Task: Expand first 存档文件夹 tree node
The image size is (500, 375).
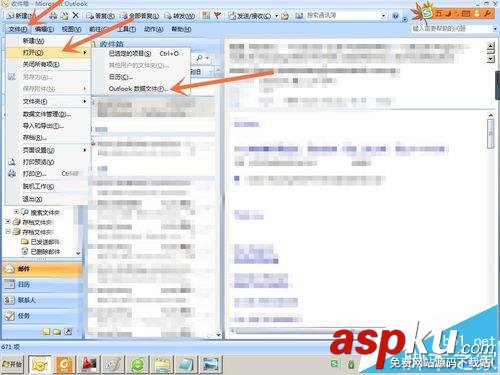Action: [x=8, y=221]
